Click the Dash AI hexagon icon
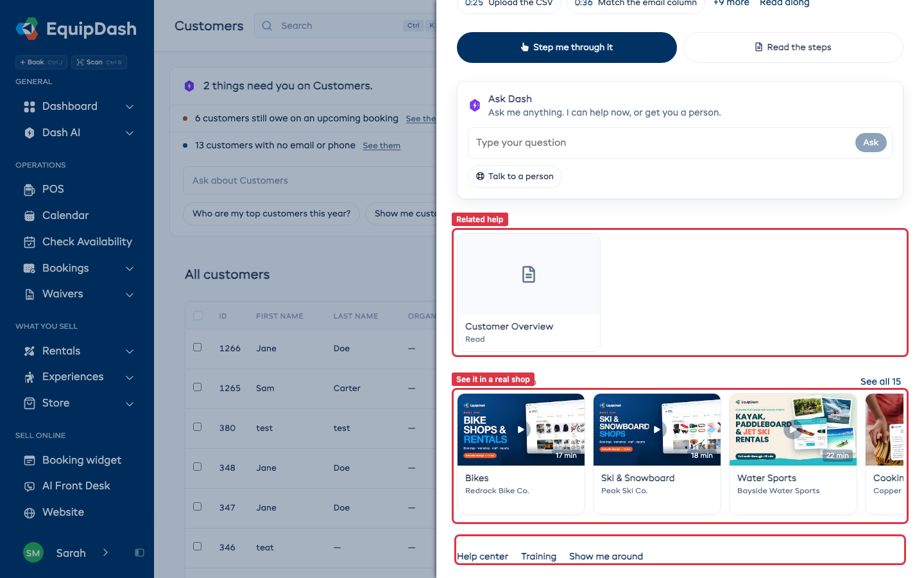The height and width of the screenshot is (578, 924). [x=30, y=133]
